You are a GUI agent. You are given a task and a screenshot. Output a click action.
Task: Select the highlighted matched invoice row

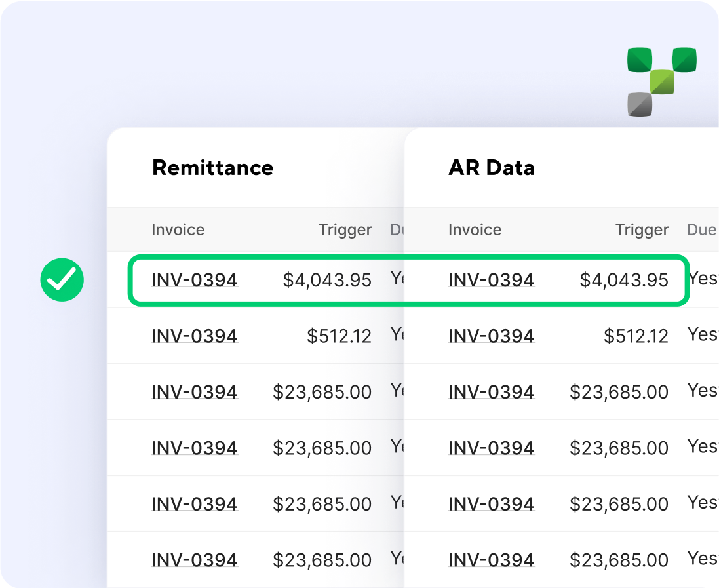(406, 279)
